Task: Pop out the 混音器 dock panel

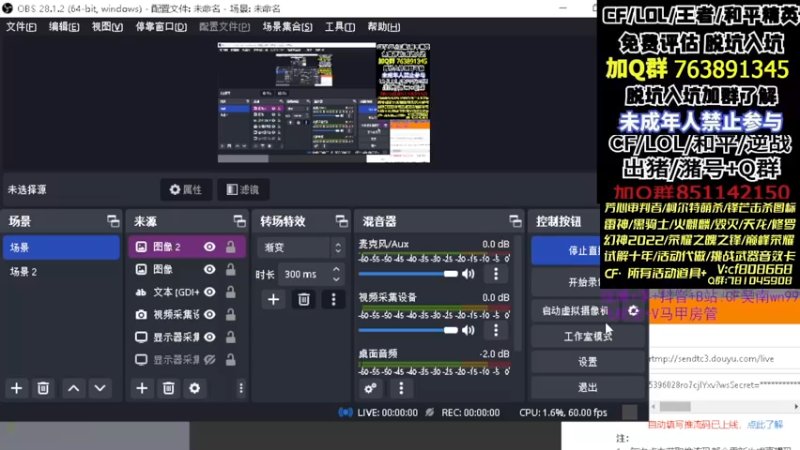Action: click(515, 221)
